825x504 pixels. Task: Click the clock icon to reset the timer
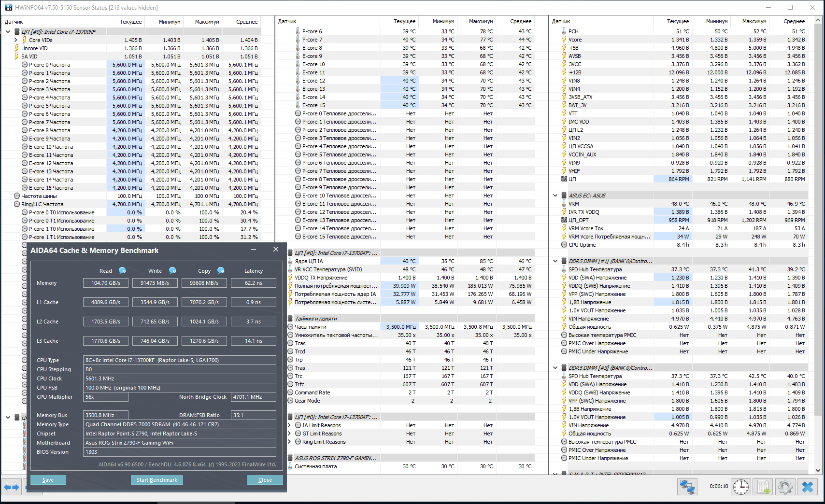click(x=741, y=487)
